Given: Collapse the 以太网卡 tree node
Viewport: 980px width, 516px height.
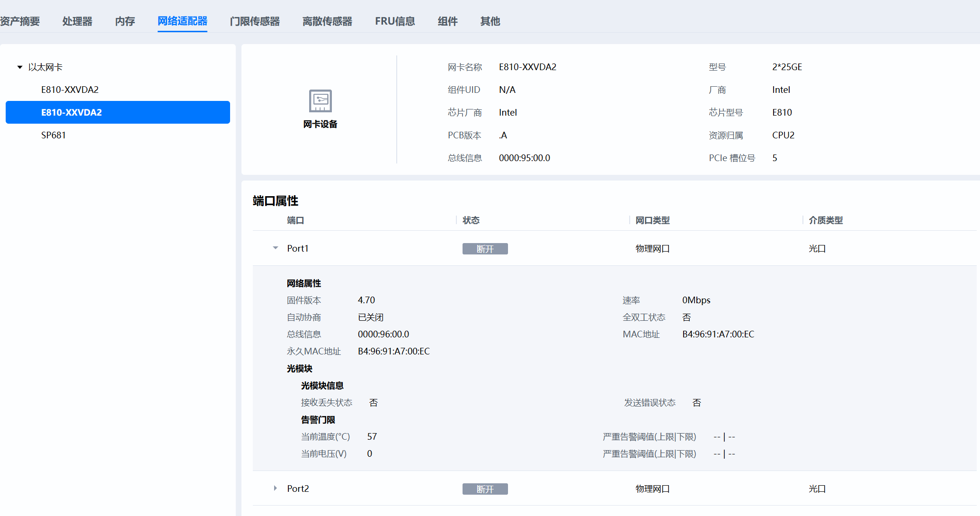Looking at the screenshot, I should tap(20, 67).
